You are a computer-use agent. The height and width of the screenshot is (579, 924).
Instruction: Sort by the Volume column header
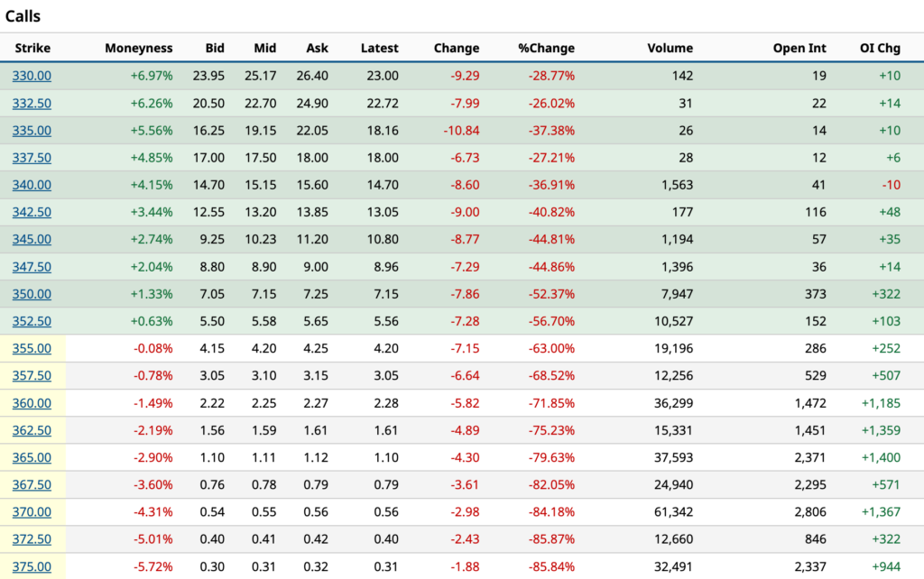(670, 49)
